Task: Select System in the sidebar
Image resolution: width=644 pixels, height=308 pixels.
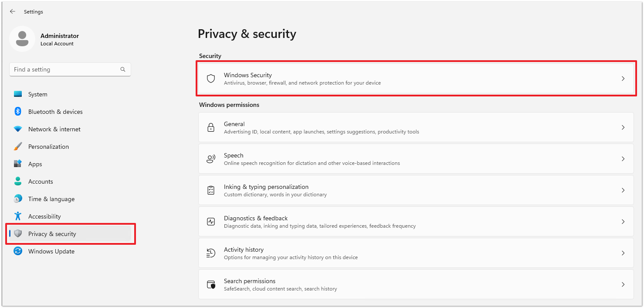Action: click(x=38, y=94)
